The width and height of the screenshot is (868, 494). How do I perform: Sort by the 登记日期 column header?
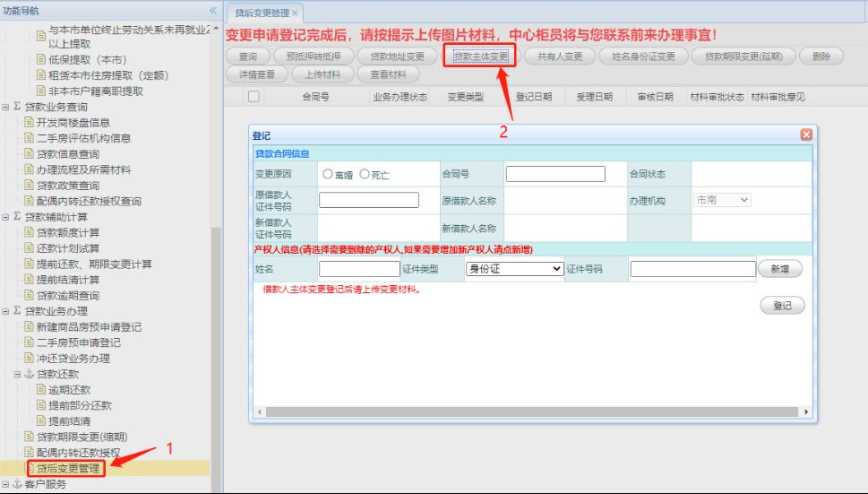pyautogui.click(x=534, y=96)
